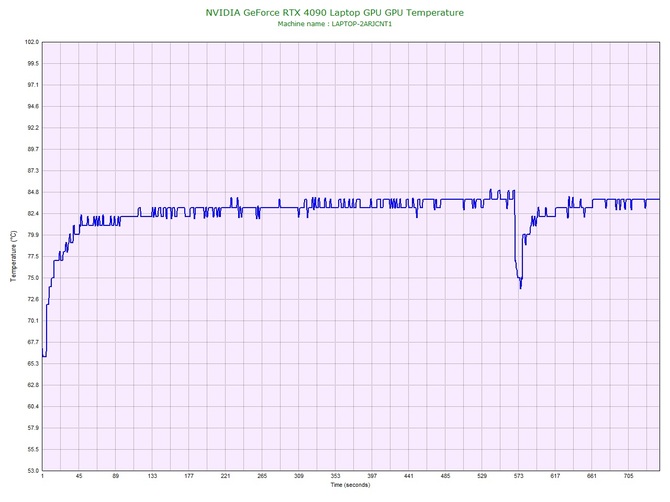Click the 353 tick on the time axis
Viewport: 670px width, 502px height.
(x=335, y=476)
